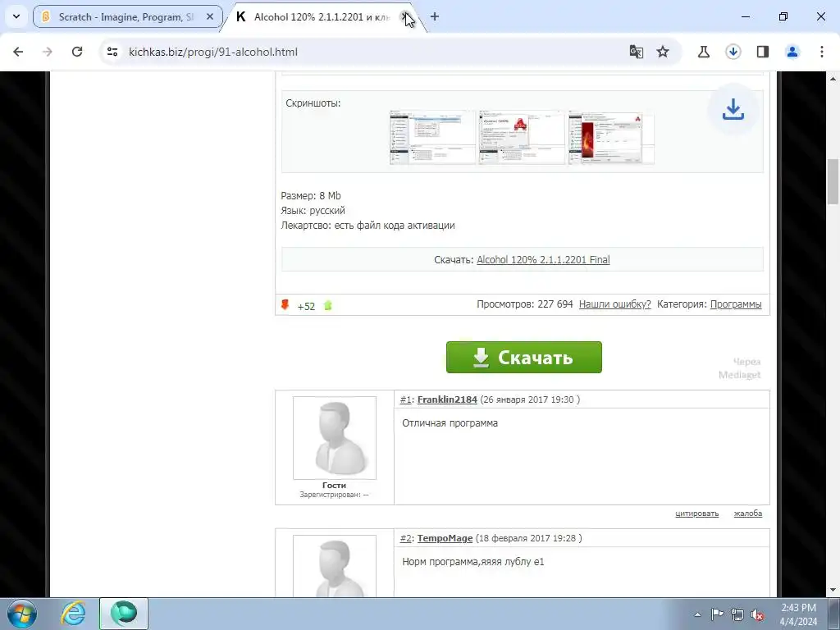Bookmark this page with the star

[x=663, y=52]
